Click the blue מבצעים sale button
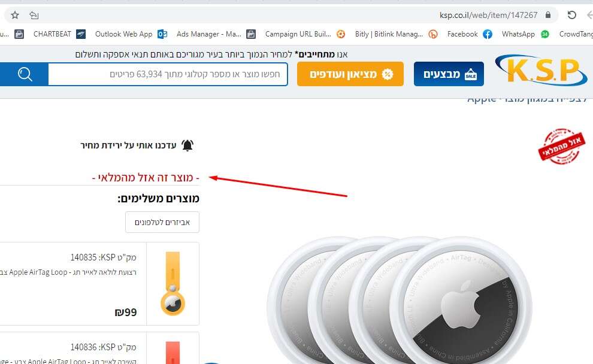The image size is (593, 364). pyautogui.click(x=449, y=74)
